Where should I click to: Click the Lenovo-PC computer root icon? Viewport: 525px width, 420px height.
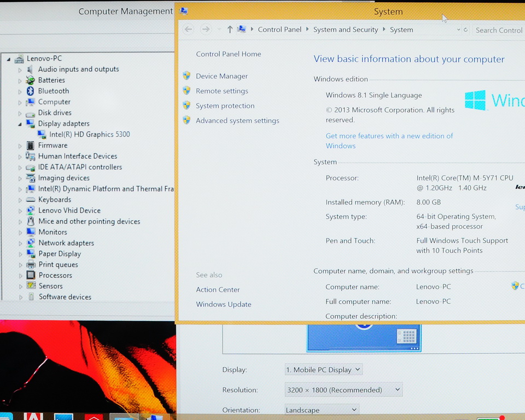[x=19, y=59]
